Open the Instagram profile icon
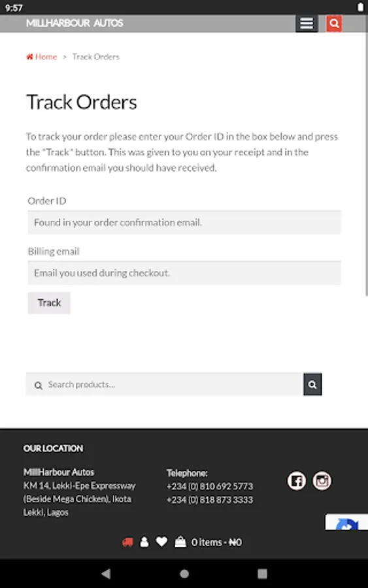This screenshot has height=588, width=368. [x=322, y=481]
